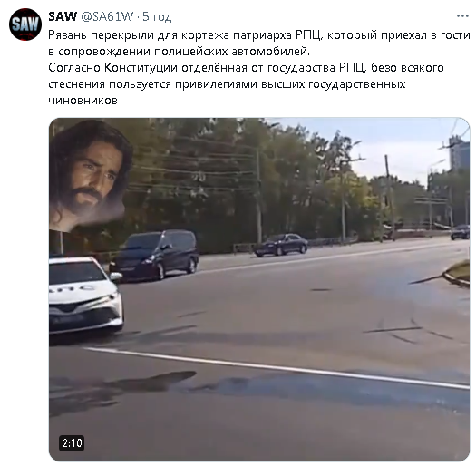This screenshot has height=466, width=476.
Task: Click the SAW display name
Action: tap(63, 16)
